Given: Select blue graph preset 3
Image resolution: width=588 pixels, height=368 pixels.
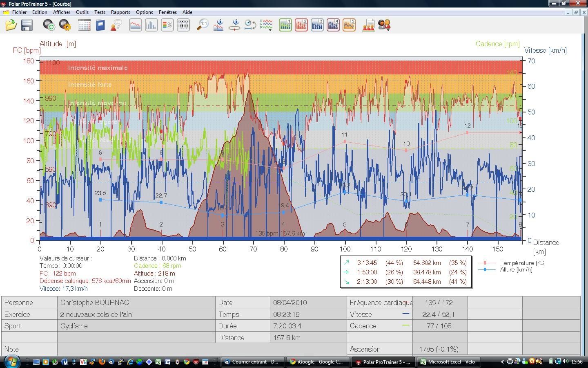Looking at the screenshot, I should click(x=317, y=25).
